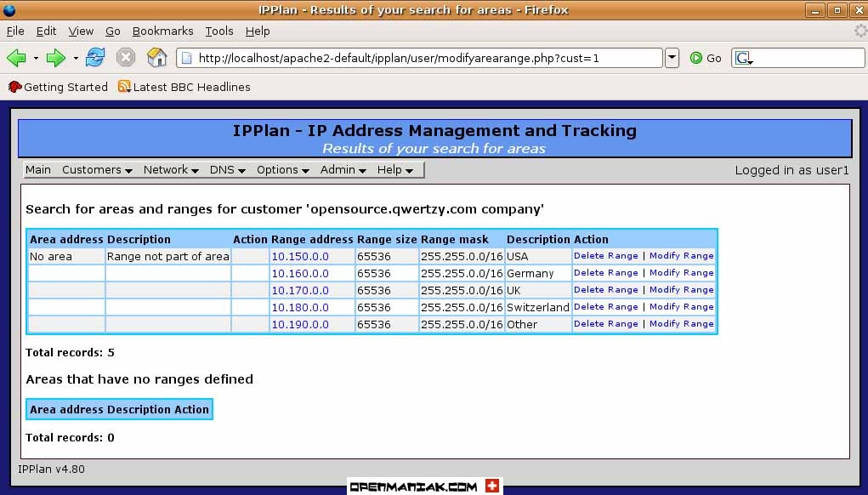Go to the Home page icon
Screen dimensions: 868x495
click(156, 57)
